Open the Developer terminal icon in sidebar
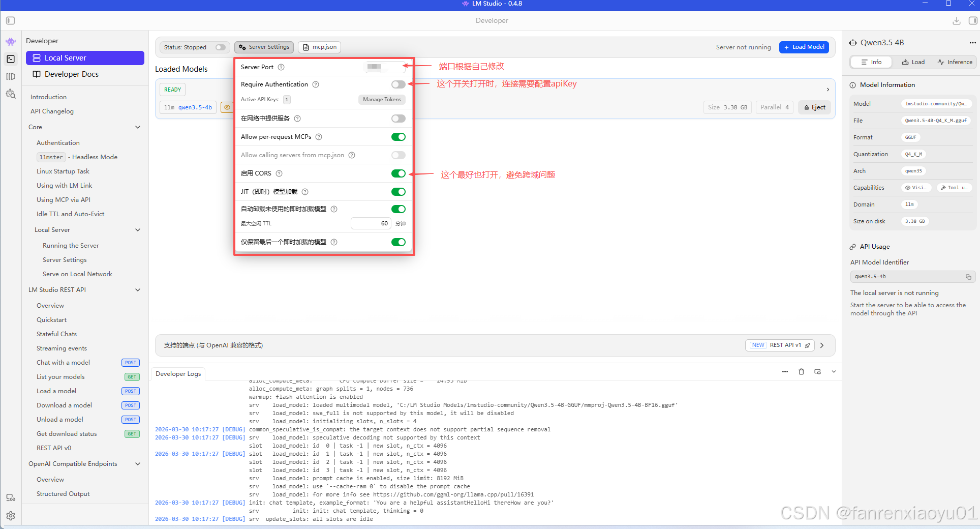980x529 pixels. (x=11, y=59)
